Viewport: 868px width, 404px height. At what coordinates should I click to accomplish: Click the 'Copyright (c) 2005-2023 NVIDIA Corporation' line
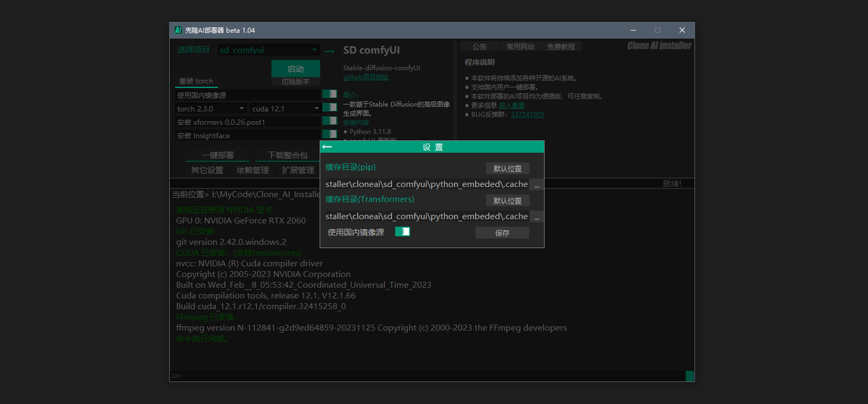(263, 274)
